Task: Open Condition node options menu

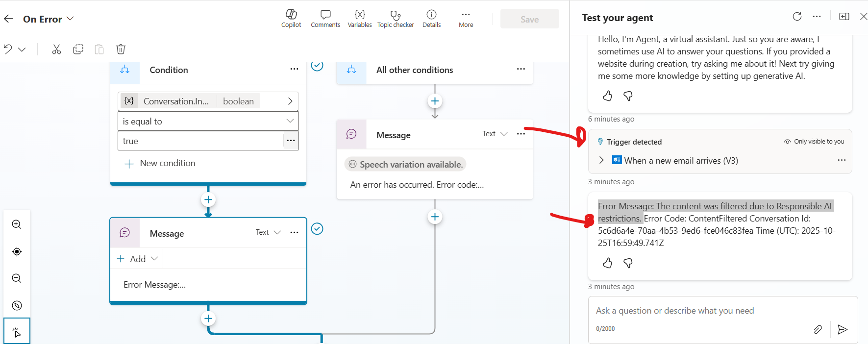Action: pos(294,69)
